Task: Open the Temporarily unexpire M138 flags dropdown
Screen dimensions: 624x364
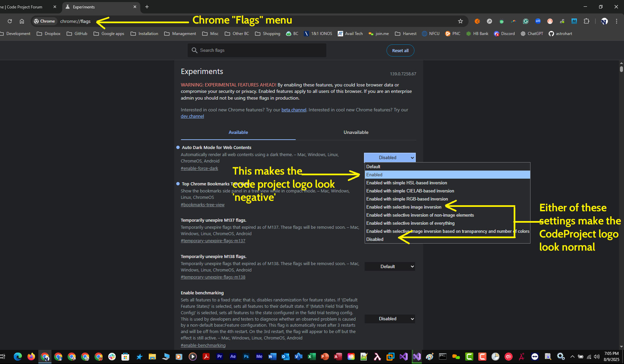Action: pyautogui.click(x=390, y=266)
